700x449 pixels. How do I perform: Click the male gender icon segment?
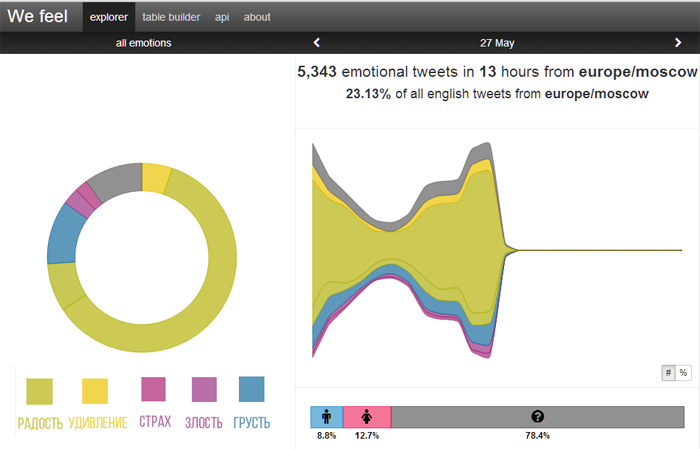tap(326, 417)
